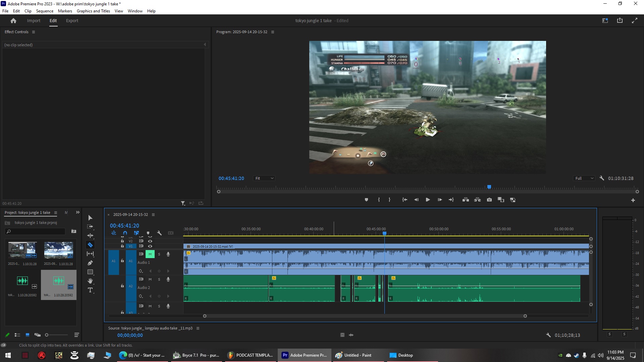
Task: Unmute the Audio 1 track
Action: pos(150,254)
